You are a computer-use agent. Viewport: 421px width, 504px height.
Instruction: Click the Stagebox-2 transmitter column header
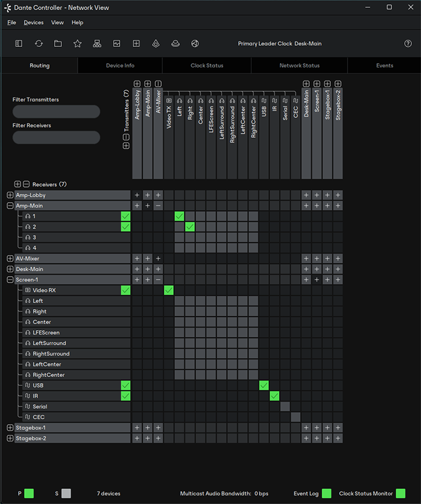[x=338, y=134]
